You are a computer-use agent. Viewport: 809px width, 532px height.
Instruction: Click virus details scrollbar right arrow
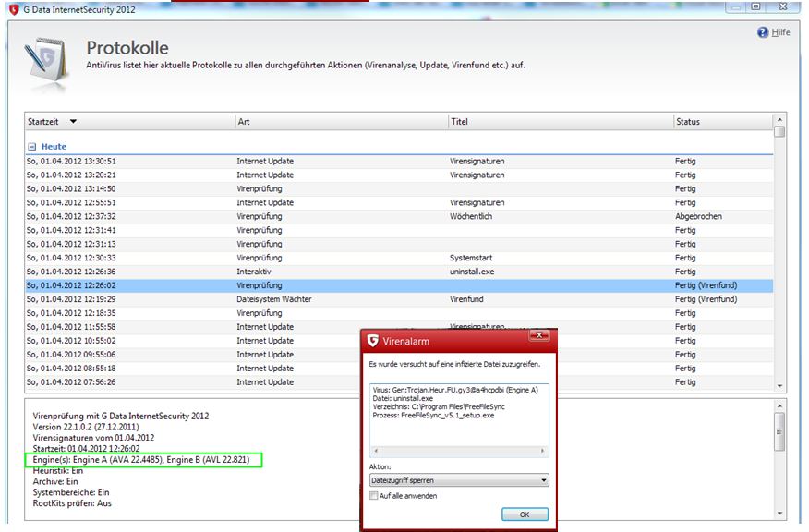click(x=542, y=452)
